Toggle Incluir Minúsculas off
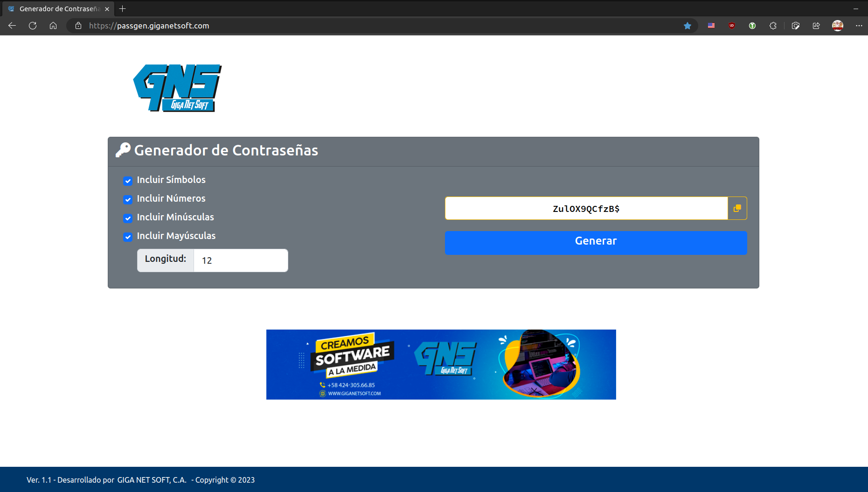Screen dimensions: 868x492 127,218
